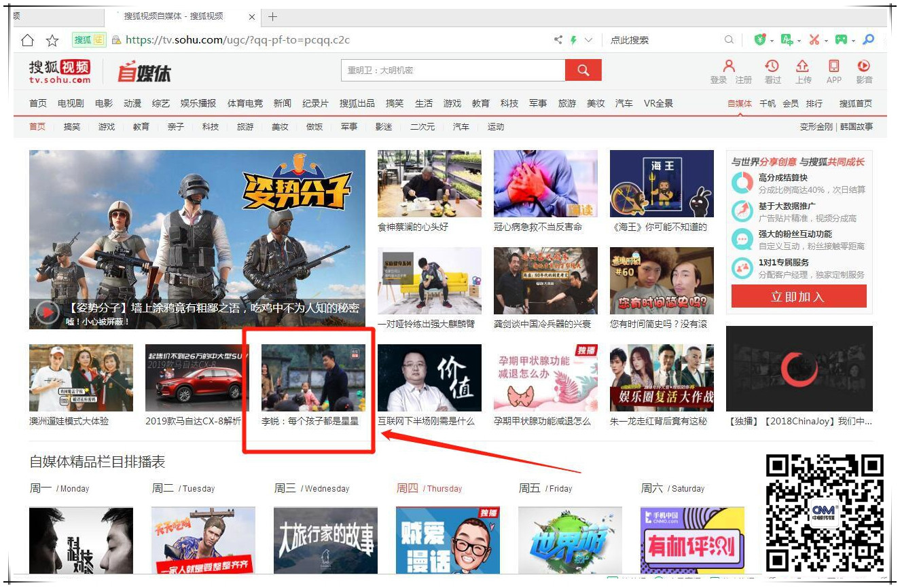
Task: Open 冠心病急救不当反害命 thumbnail
Action: [545, 183]
